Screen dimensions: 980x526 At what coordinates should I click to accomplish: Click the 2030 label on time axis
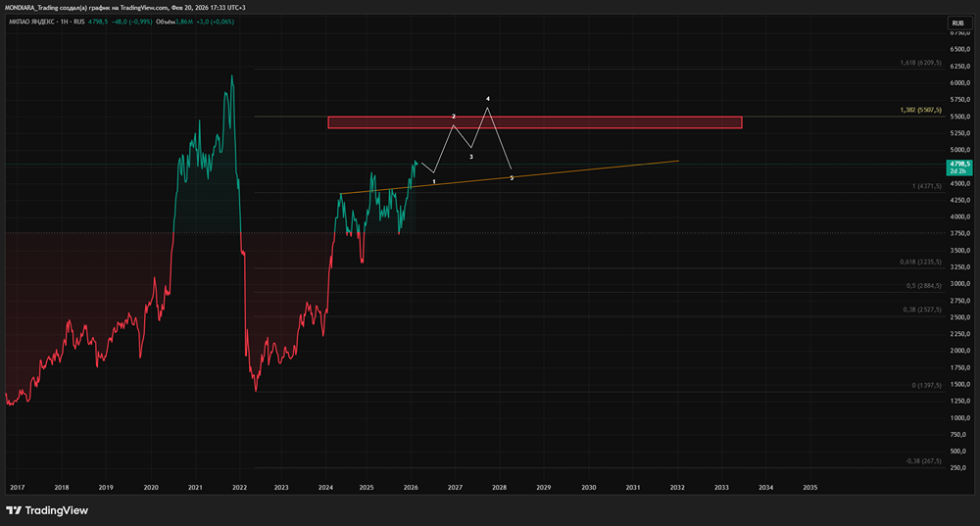click(589, 487)
